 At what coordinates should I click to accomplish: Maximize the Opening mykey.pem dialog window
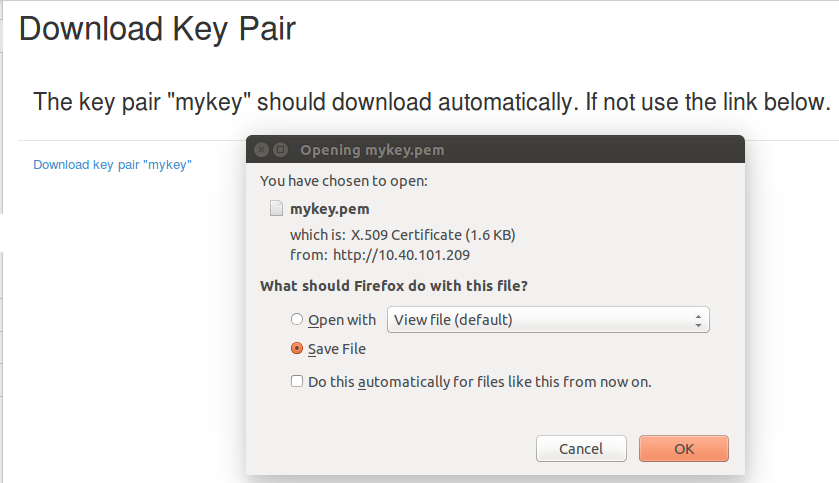pos(281,150)
